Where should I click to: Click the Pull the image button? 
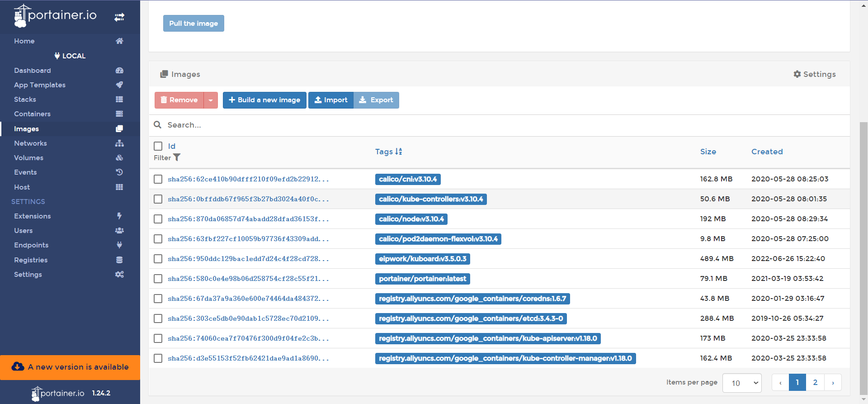193,24
